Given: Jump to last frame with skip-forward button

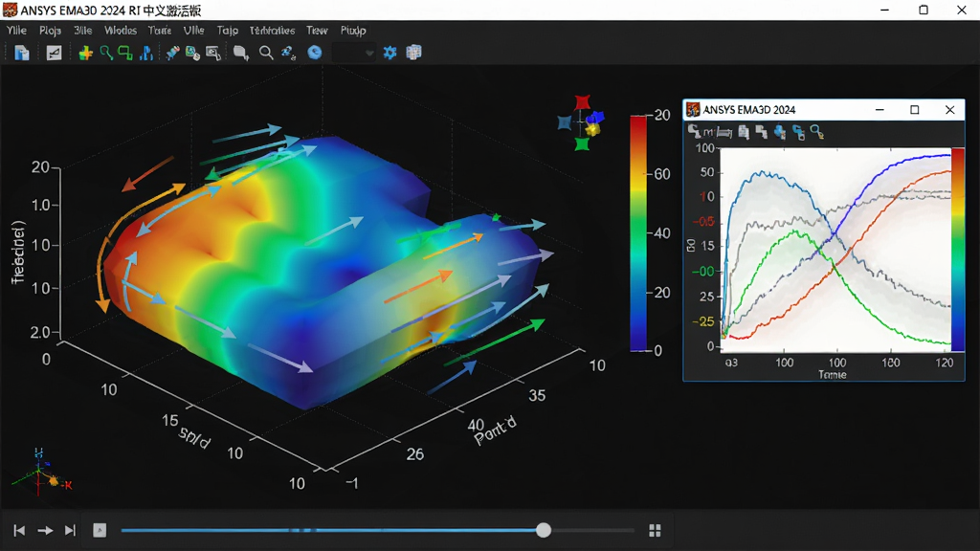Looking at the screenshot, I should tap(70, 530).
